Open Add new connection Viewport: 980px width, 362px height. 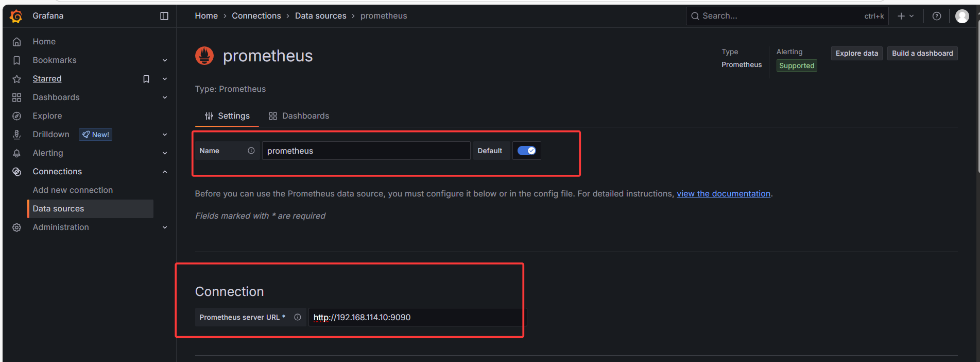(73, 190)
